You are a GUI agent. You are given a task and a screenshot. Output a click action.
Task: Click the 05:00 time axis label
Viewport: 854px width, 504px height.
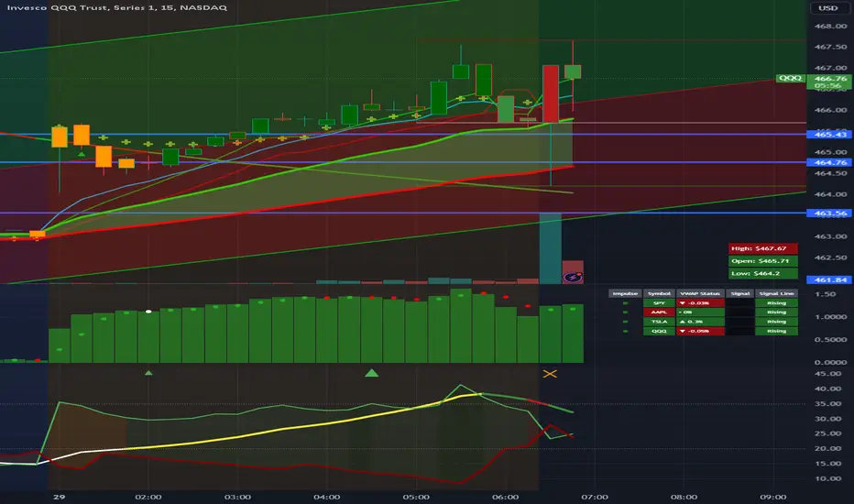416,497
